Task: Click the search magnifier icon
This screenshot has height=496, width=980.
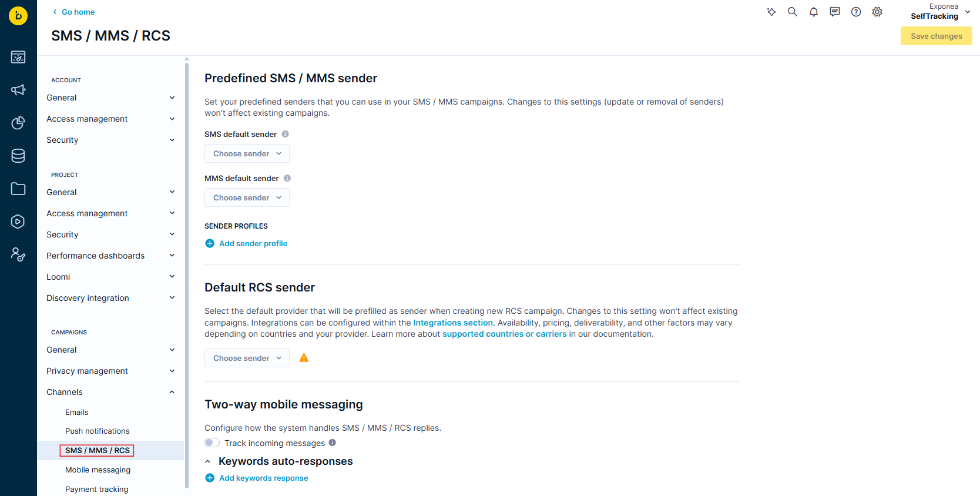Action: [x=793, y=12]
